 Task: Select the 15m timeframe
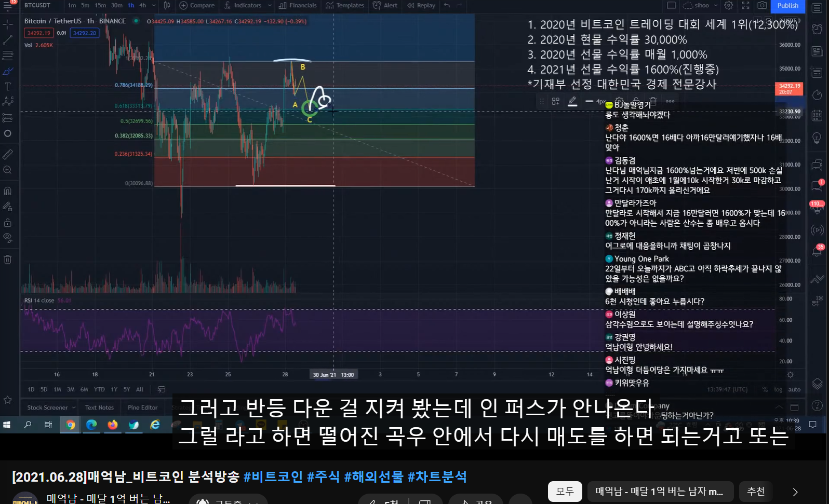pyautogui.click(x=100, y=5)
